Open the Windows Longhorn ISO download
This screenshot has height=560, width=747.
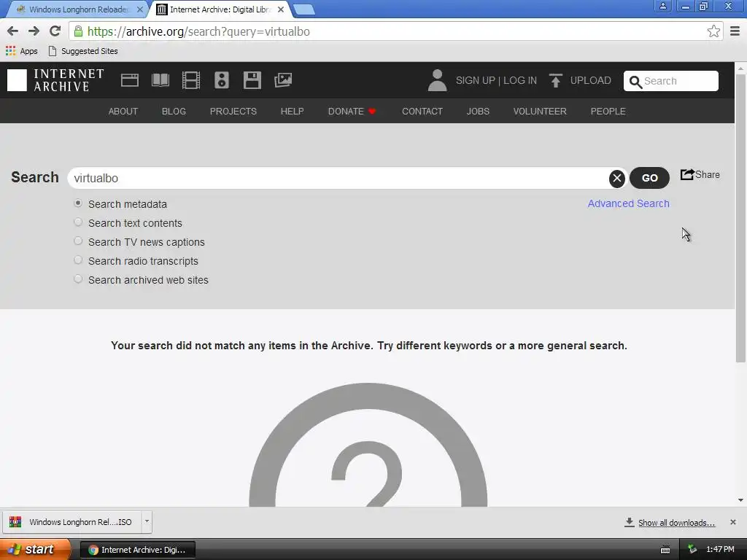[72, 522]
